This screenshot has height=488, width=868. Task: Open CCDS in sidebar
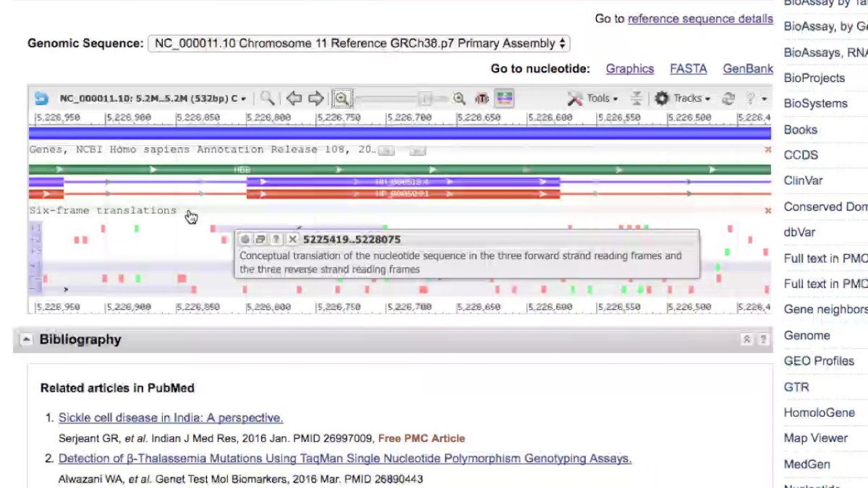pos(801,155)
